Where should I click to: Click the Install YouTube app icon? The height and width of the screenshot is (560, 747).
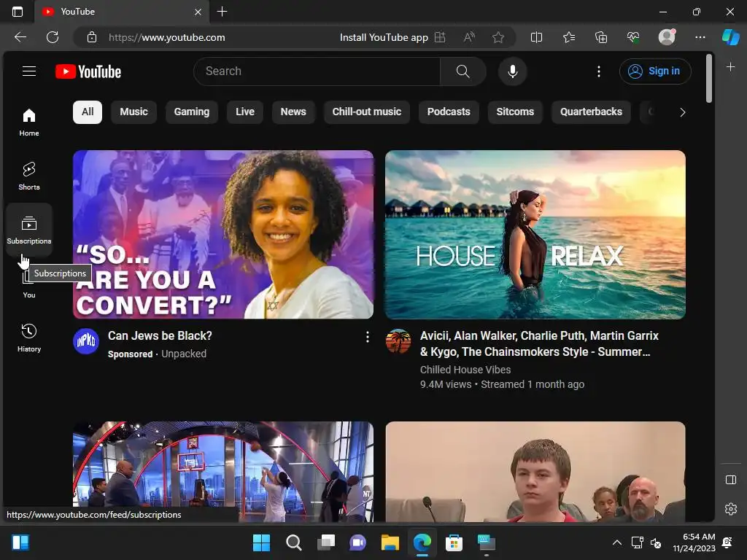click(440, 37)
